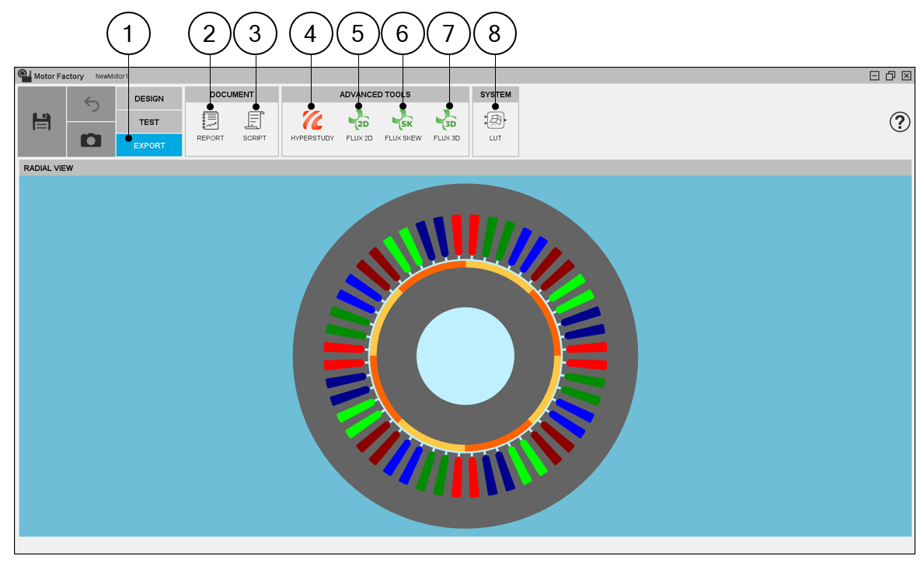Click the Motor Factory app icon in title bar
This screenshot has width=924, height=563.
(25, 75)
